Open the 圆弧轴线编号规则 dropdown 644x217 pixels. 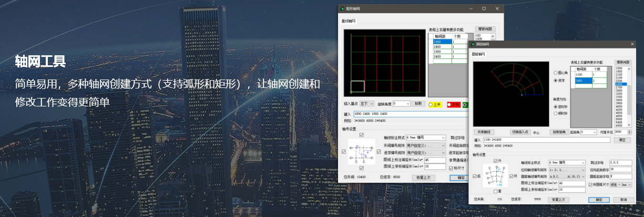(567, 176)
